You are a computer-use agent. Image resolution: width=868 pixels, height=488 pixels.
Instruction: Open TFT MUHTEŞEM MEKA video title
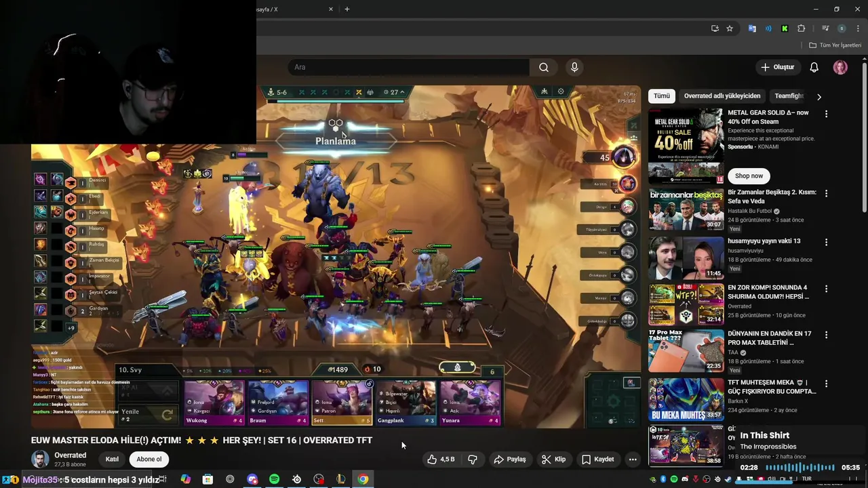tap(772, 386)
